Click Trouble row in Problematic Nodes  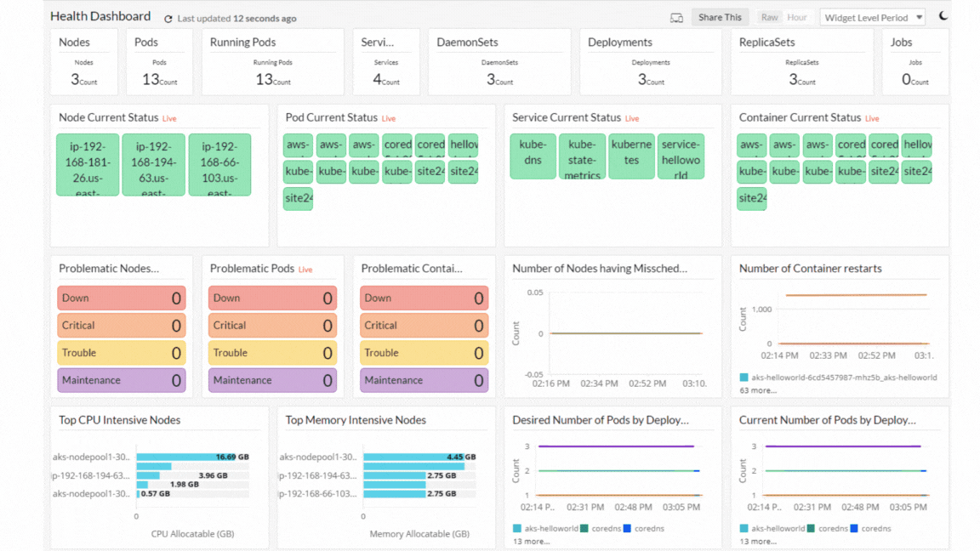click(122, 353)
